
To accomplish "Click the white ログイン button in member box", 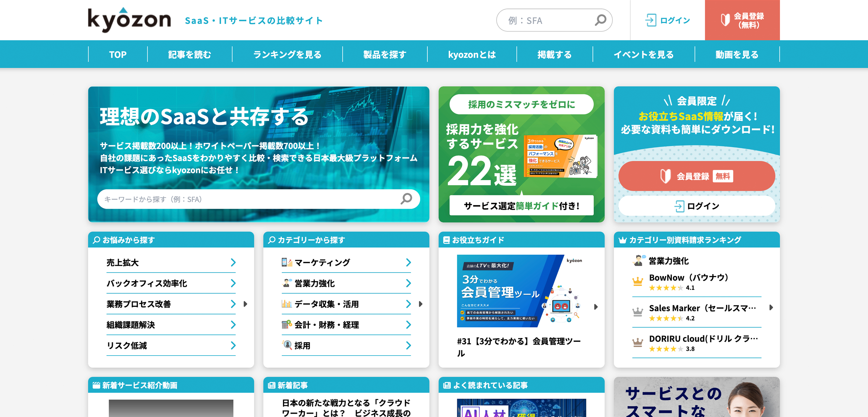I will tap(697, 206).
